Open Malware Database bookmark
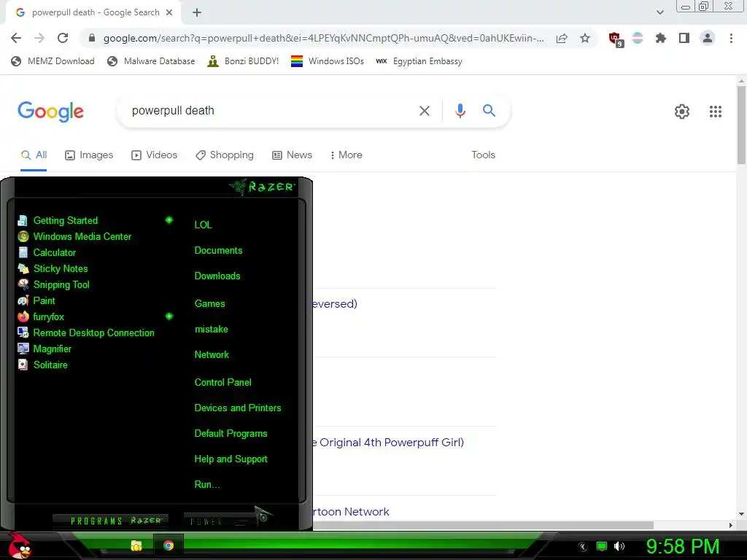Screen dimensions: 747x560 pyautogui.click(x=152, y=61)
